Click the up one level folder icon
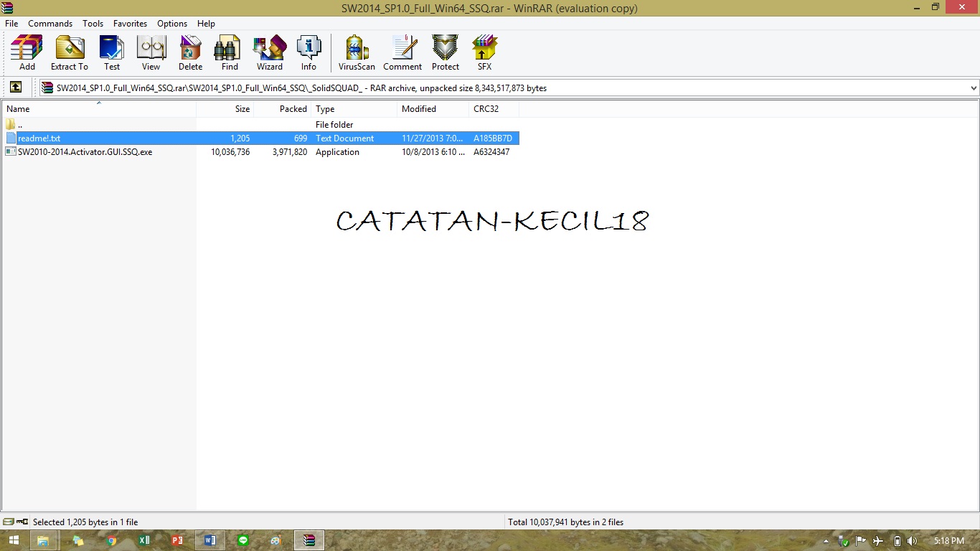Viewport: 980px width, 551px height. (x=16, y=87)
